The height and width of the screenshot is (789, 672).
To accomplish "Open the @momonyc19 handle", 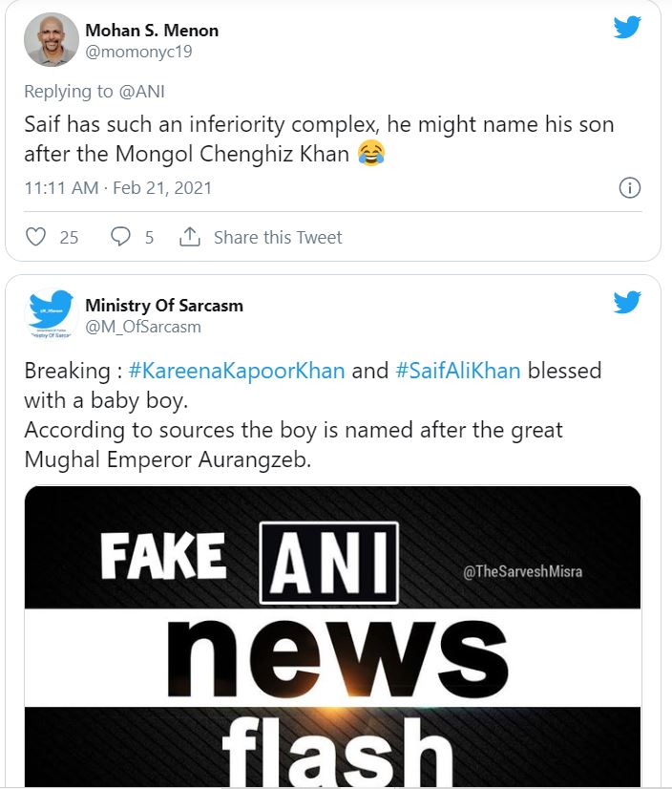I will tap(138, 52).
